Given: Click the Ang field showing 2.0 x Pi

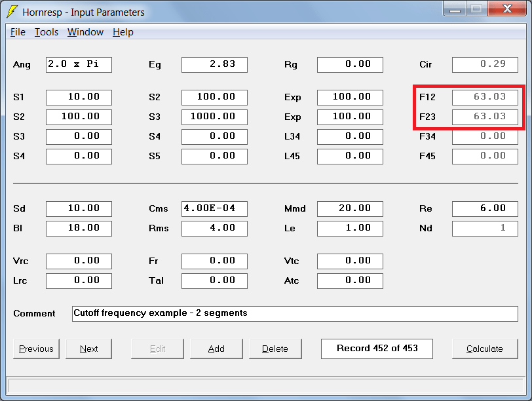Looking at the screenshot, I should tap(79, 64).
